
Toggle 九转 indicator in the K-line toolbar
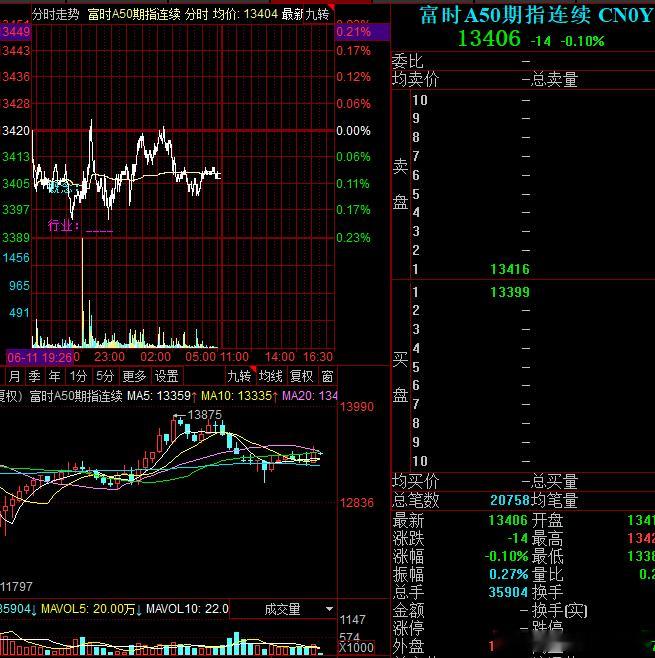[240, 376]
